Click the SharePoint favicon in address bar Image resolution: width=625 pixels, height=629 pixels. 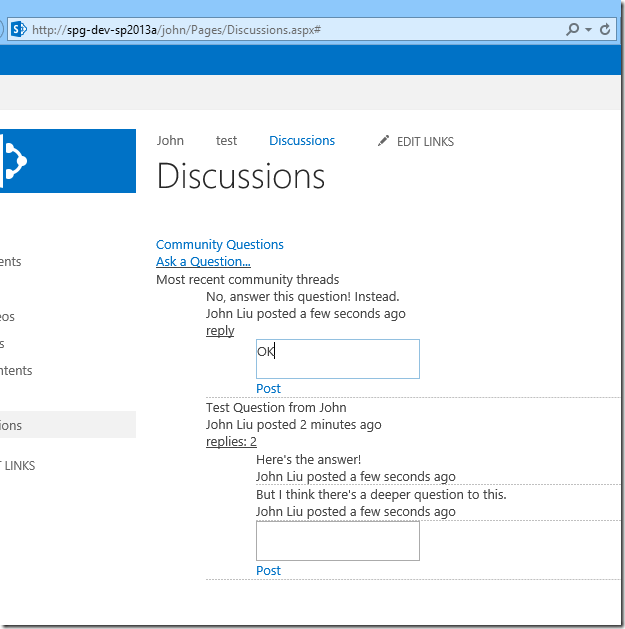[18, 30]
